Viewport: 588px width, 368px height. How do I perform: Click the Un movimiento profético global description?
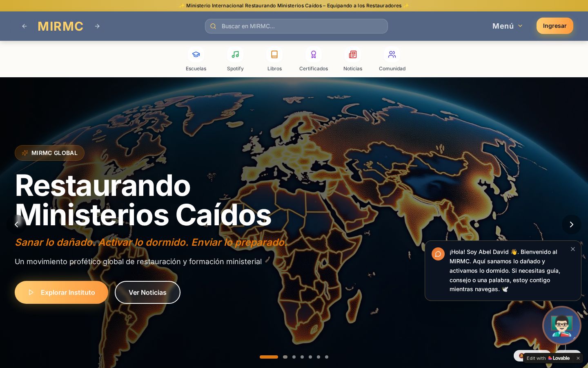coord(138,262)
